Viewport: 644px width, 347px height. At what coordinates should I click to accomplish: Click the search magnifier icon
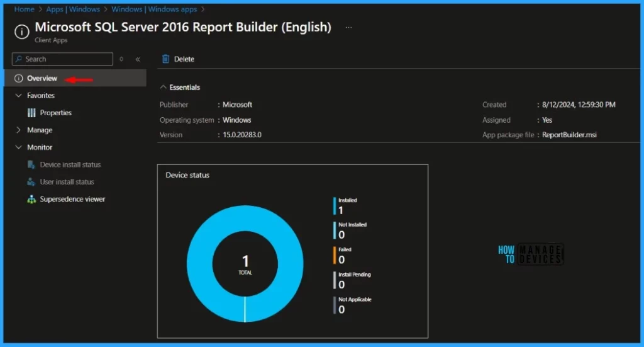[x=19, y=59]
